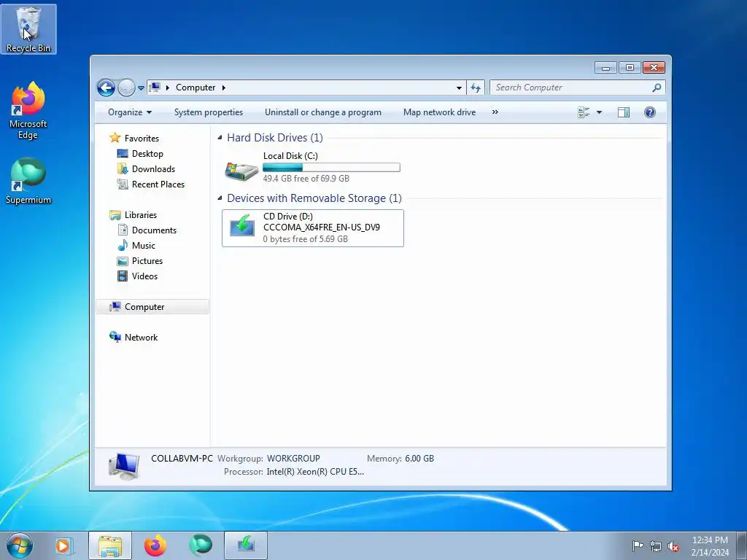Show more toolbar commands chevron
This screenshot has width=747, height=560.
[495, 112]
